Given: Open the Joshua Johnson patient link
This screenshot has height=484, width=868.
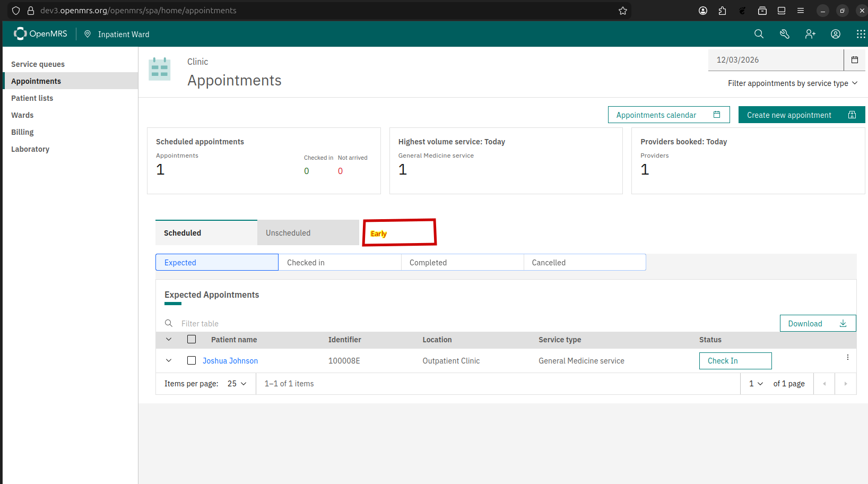Looking at the screenshot, I should [x=230, y=361].
